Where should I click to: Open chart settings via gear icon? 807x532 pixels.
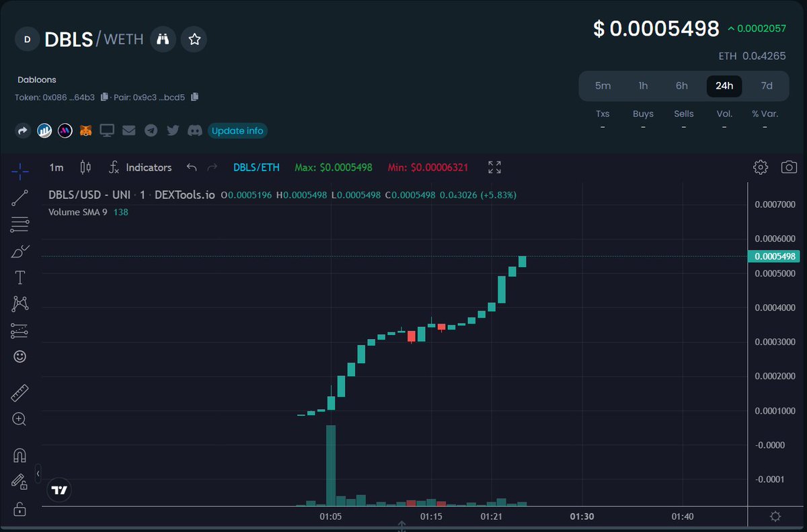pos(761,167)
